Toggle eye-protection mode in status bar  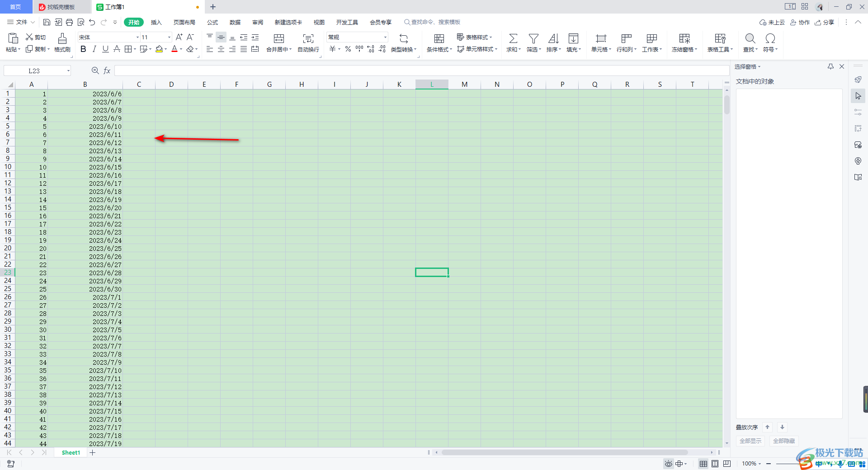click(x=669, y=464)
